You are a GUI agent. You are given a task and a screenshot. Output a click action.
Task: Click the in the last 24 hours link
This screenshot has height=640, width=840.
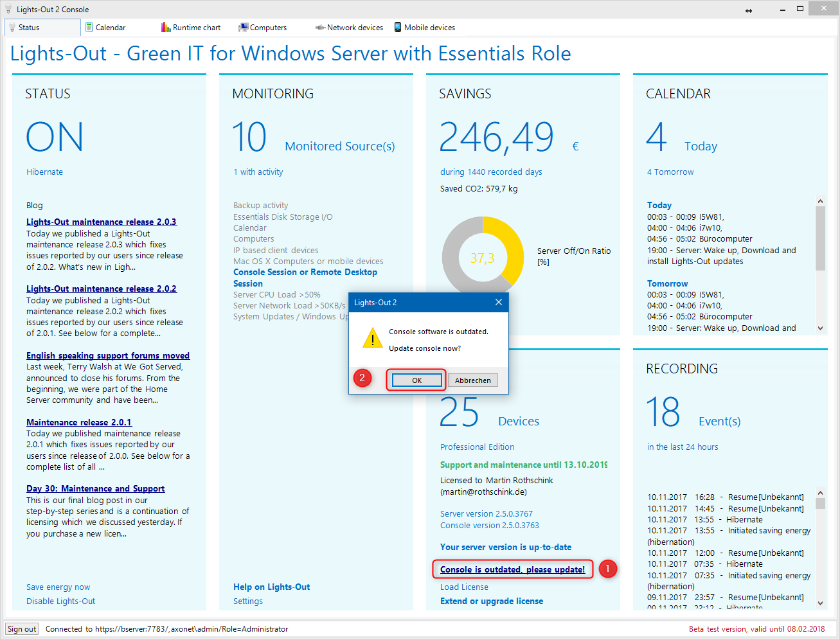(683, 447)
